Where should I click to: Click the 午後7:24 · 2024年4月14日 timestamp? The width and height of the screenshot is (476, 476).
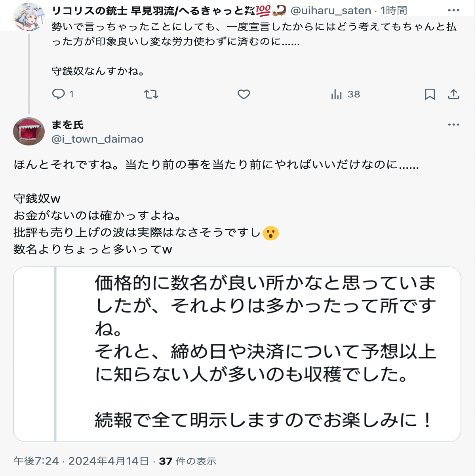(x=81, y=461)
